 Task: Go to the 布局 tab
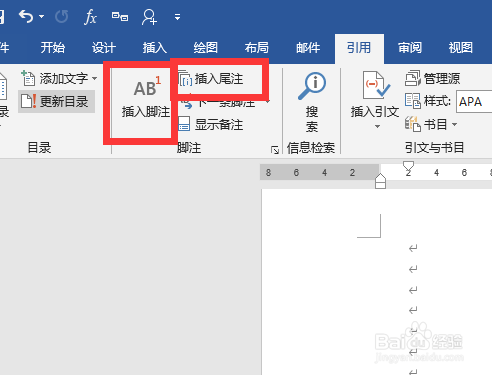[x=257, y=48]
